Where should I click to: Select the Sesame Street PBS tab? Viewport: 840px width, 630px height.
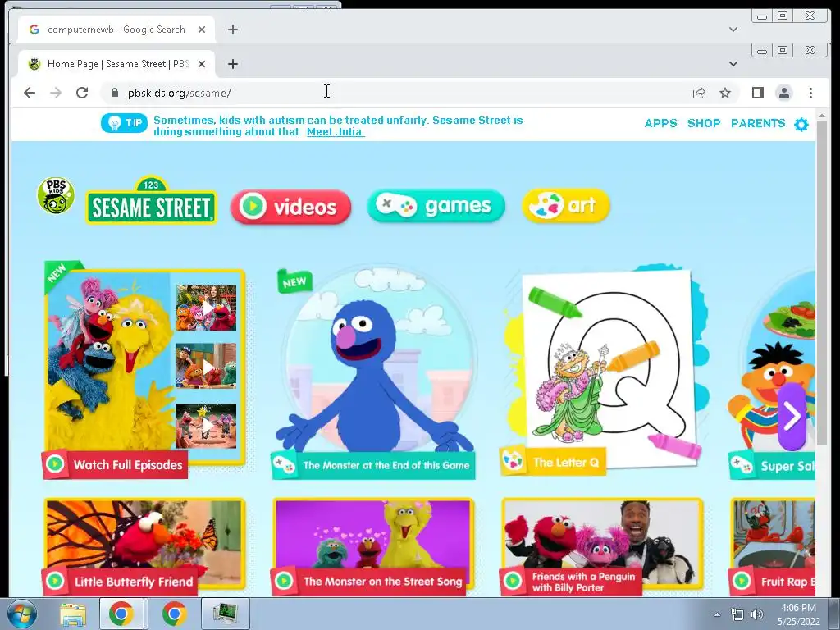coord(116,64)
